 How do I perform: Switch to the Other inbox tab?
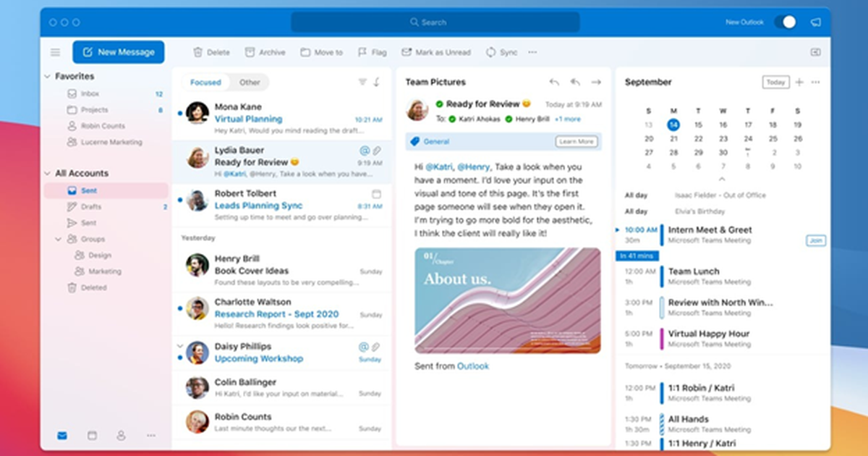click(x=250, y=82)
